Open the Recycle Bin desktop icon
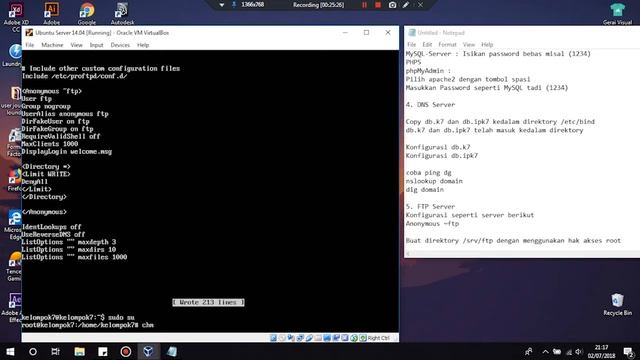 coord(617,304)
